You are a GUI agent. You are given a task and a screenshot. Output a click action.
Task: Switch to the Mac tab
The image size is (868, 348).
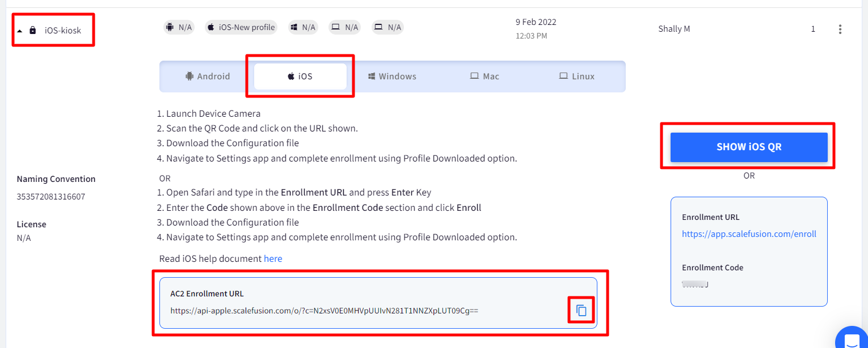coord(484,77)
